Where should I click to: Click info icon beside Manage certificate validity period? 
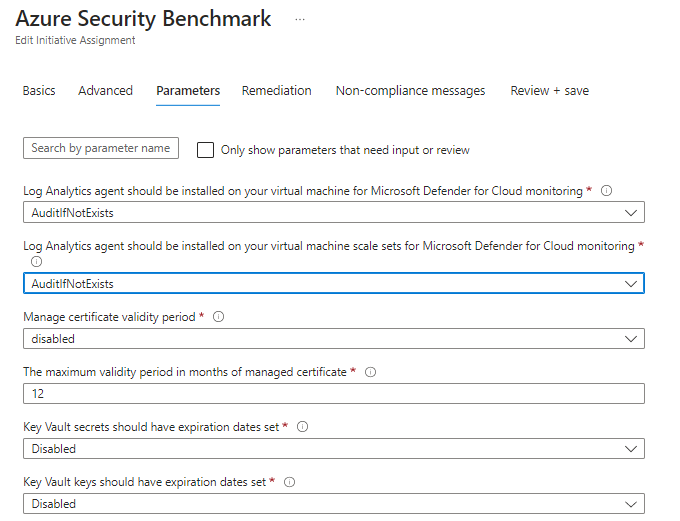(219, 317)
